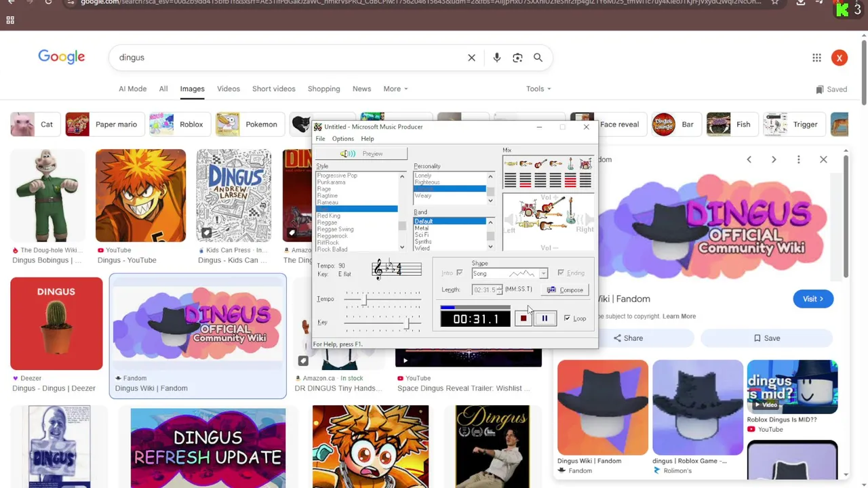The width and height of the screenshot is (868, 488).
Task: Select Weary in Personality list
Action: coord(422,196)
